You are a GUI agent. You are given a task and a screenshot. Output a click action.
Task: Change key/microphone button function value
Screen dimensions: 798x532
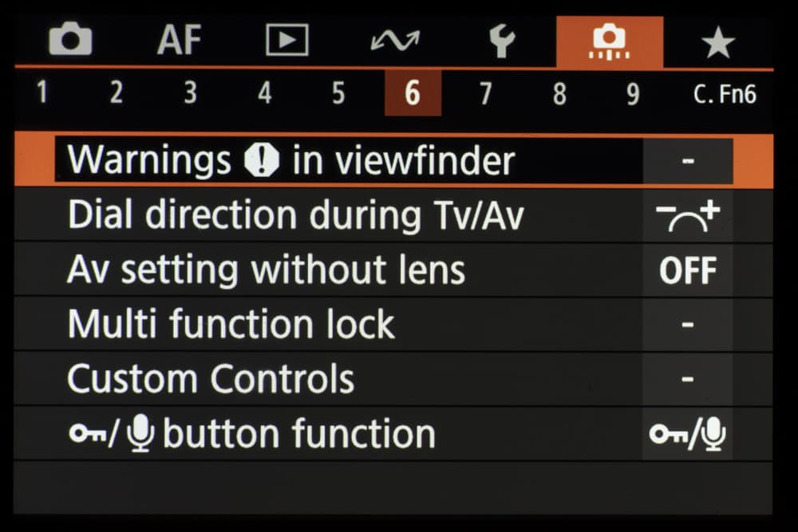[x=687, y=434]
